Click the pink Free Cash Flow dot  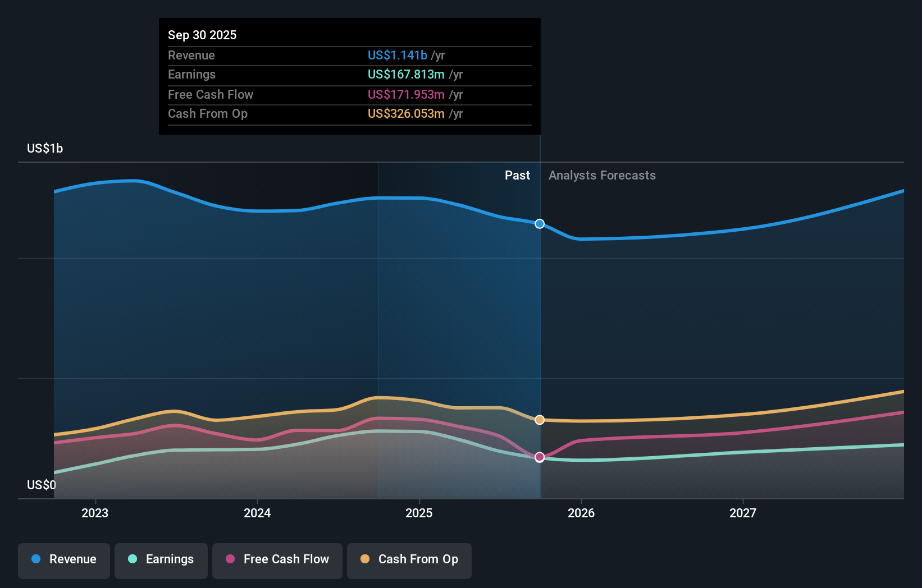point(230,559)
